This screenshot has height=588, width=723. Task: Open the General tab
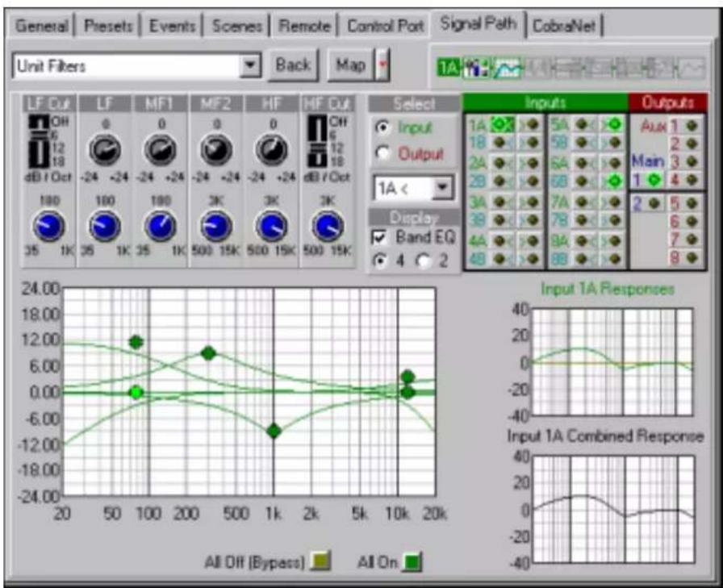[x=42, y=26]
